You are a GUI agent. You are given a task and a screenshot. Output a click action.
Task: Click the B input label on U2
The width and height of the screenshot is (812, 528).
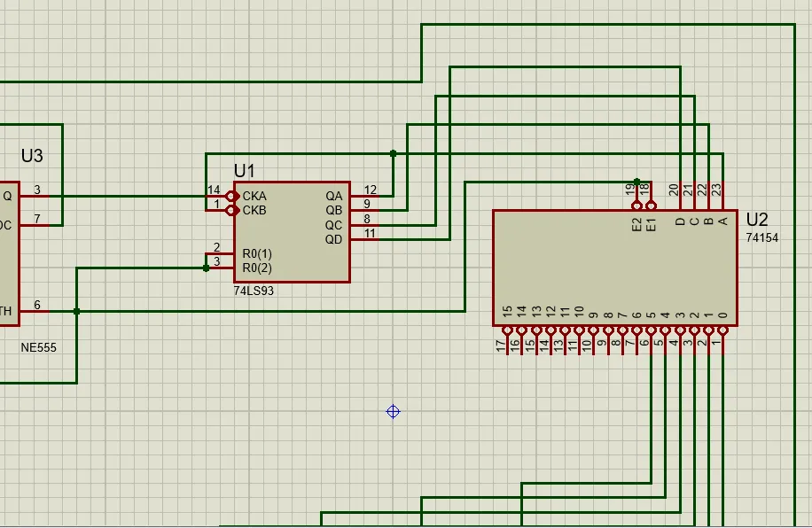pyautogui.click(x=709, y=221)
